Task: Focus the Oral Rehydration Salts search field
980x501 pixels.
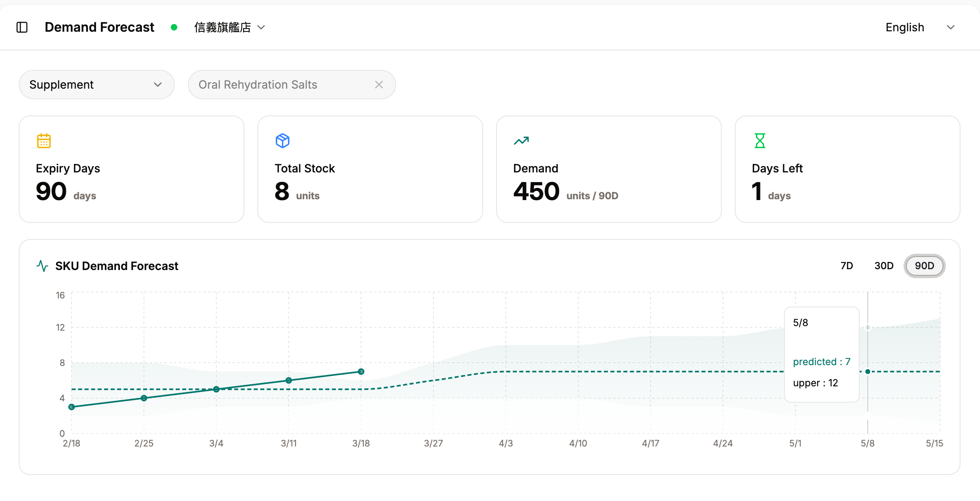Action: click(x=281, y=85)
